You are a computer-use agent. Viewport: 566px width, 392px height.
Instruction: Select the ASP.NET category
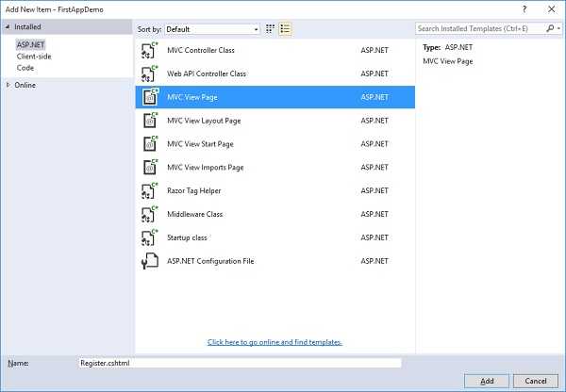pyautogui.click(x=30, y=44)
